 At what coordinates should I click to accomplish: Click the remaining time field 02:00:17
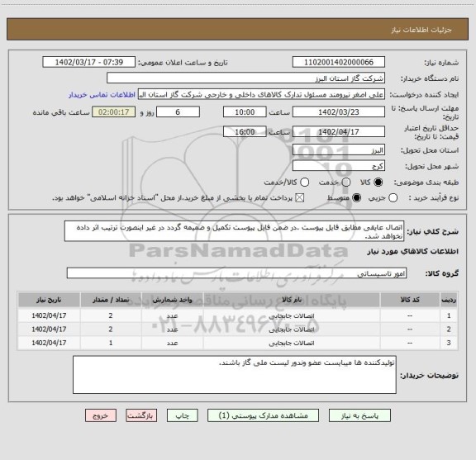pos(114,112)
